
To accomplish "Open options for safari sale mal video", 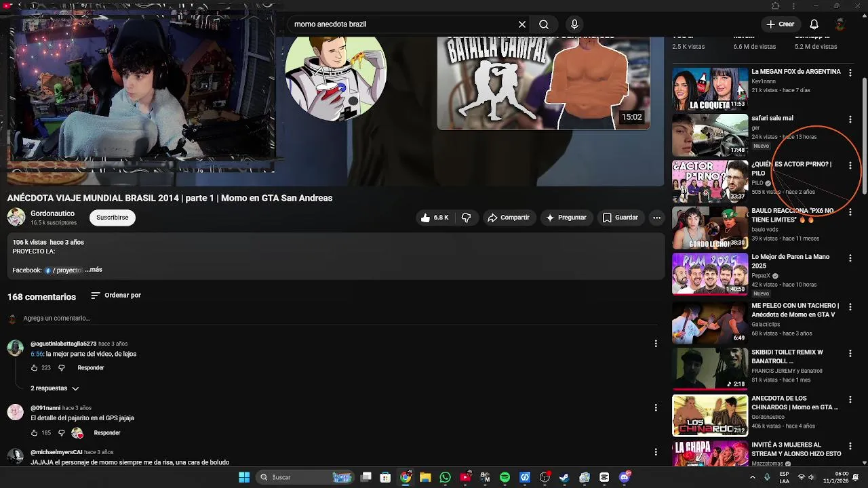I will 850,119.
